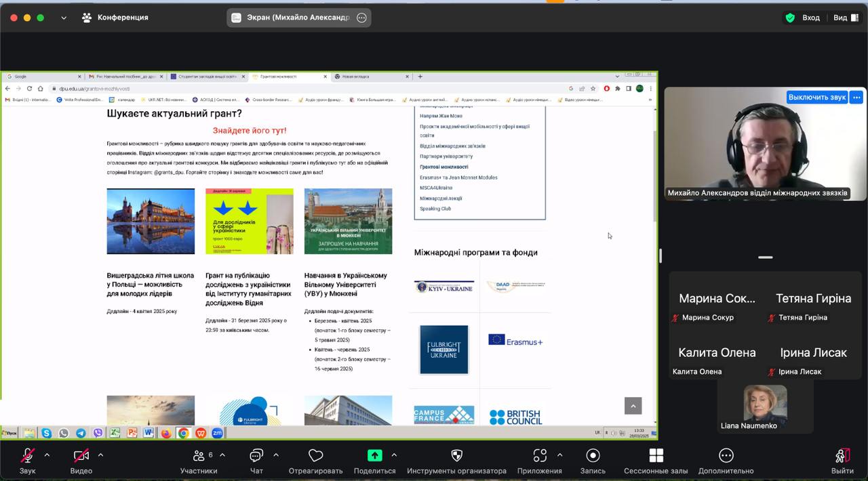Bookmark the page with the star icon
The width and height of the screenshot is (868, 481).
tap(592, 88)
